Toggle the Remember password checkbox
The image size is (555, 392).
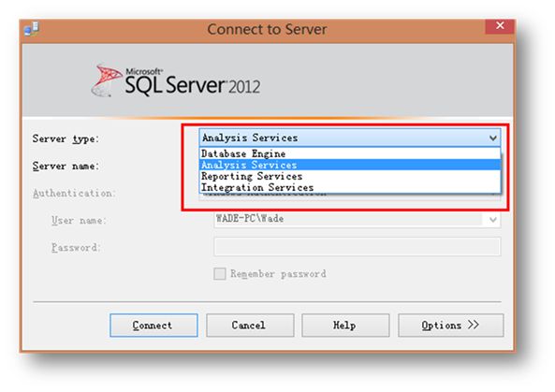[219, 273]
